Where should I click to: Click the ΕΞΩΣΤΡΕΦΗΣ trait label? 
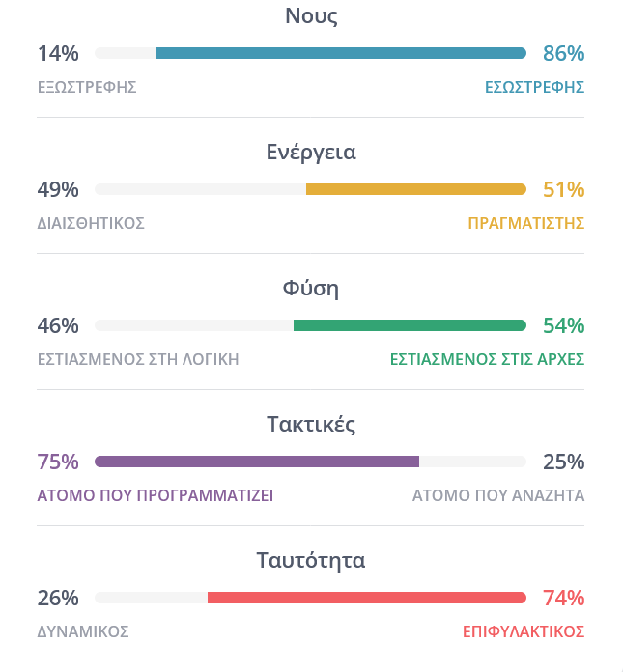click(87, 87)
